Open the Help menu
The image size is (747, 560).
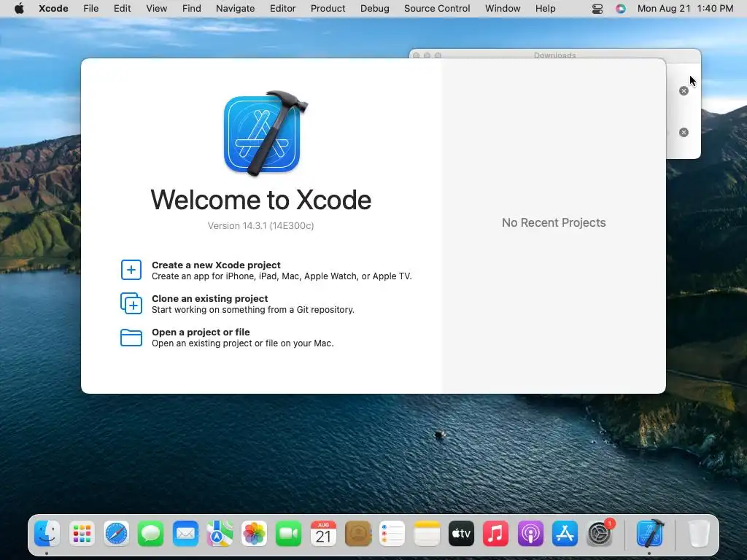pos(545,9)
